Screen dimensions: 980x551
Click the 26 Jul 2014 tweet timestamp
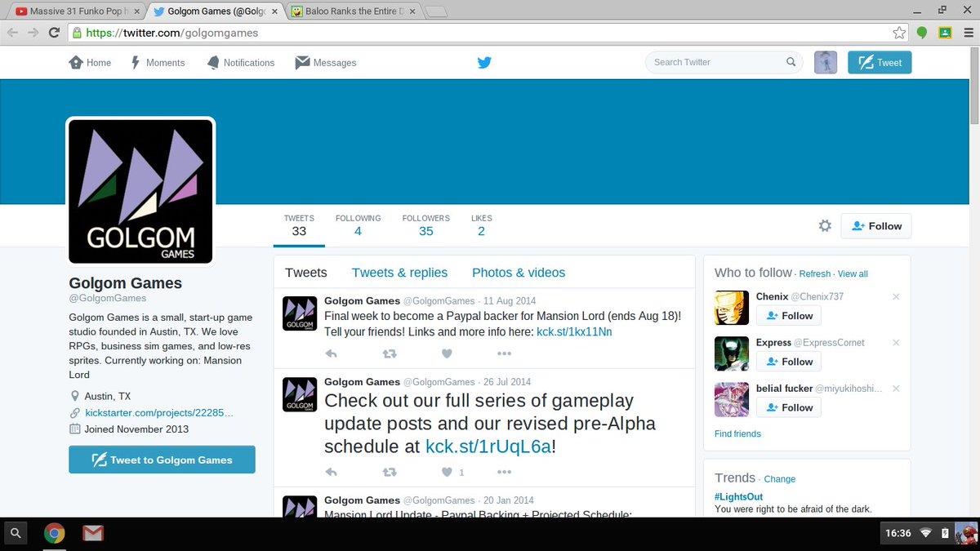click(507, 382)
